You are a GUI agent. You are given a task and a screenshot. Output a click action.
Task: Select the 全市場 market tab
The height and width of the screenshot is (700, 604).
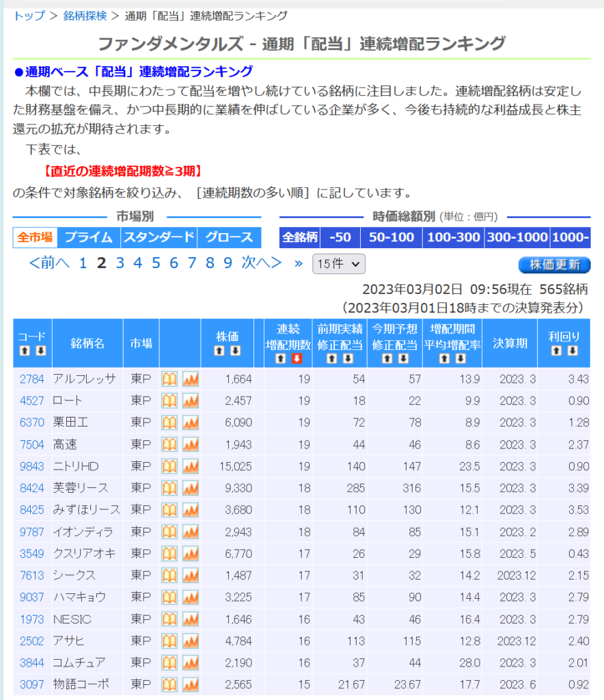tap(35, 237)
